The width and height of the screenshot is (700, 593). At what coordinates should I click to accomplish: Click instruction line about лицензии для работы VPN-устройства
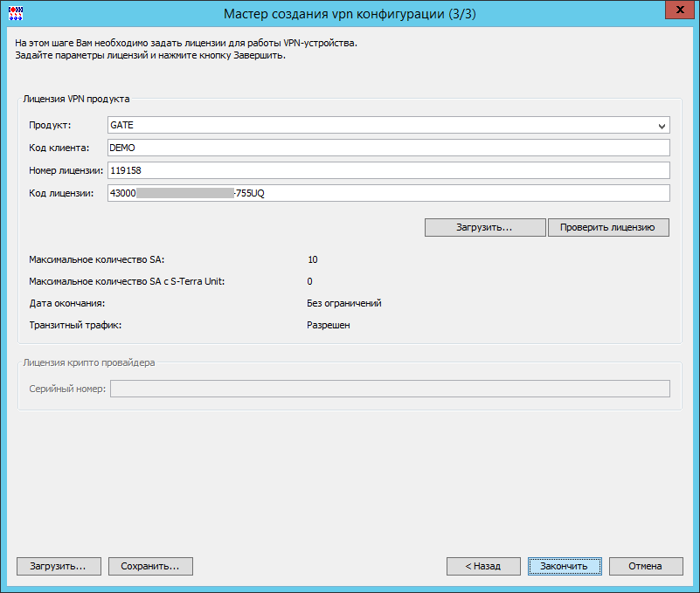point(186,44)
